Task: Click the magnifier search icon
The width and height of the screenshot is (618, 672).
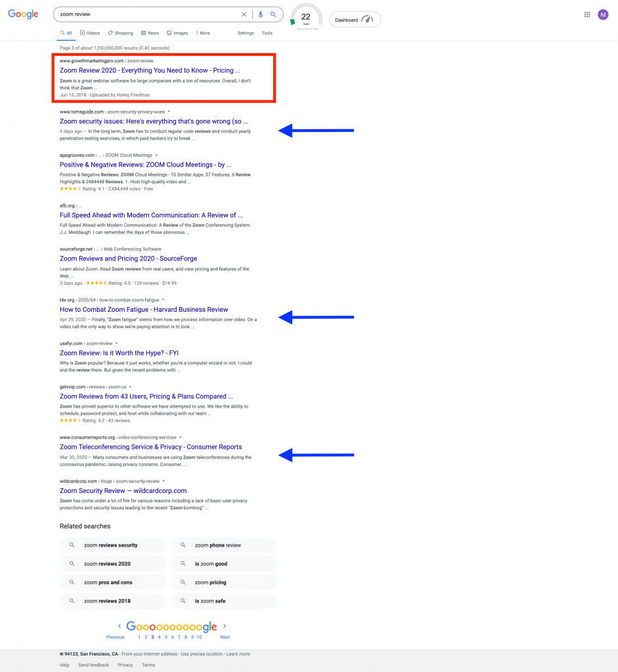Action: (273, 14)
